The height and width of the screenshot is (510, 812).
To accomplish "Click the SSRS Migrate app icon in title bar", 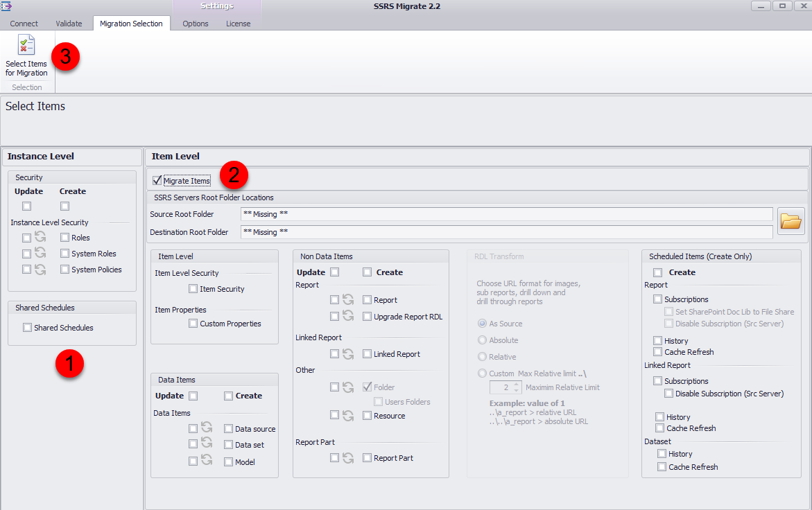I will 6,6.
